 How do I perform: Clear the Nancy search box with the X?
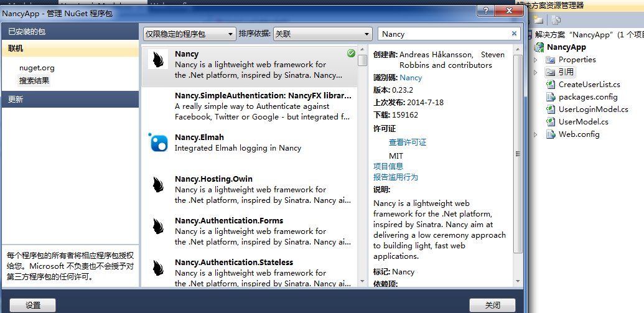click(x=514, y=34)
